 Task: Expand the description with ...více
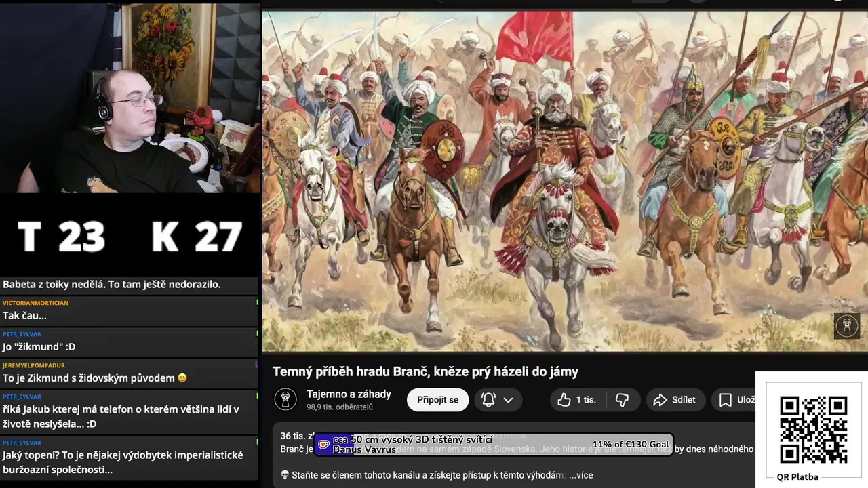pyautogui.click(x=580, y=475)
